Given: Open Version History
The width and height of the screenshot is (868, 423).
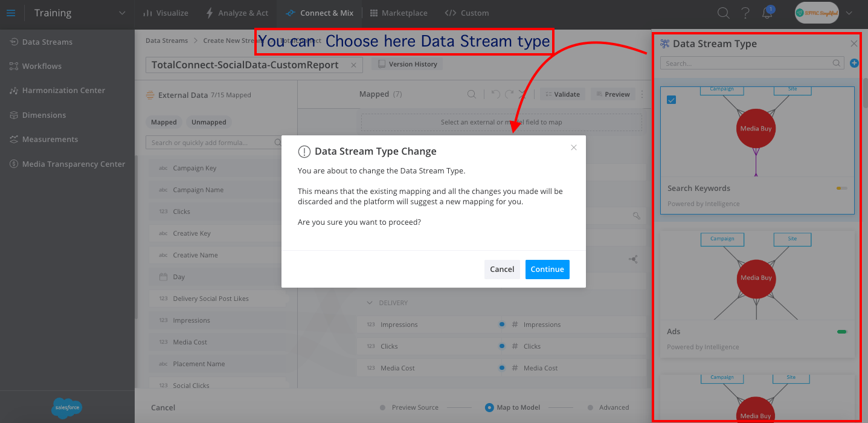Looking at the screenshot, I should point(407,64).
